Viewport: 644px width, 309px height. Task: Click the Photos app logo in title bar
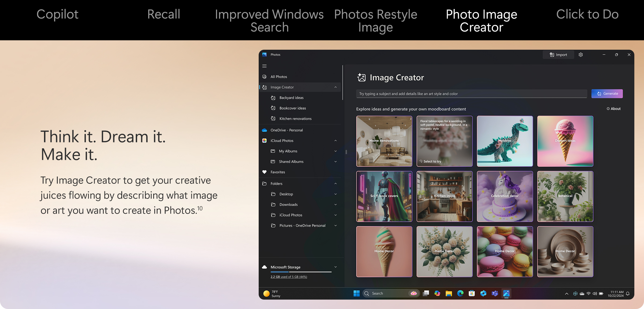pos(264,55)
